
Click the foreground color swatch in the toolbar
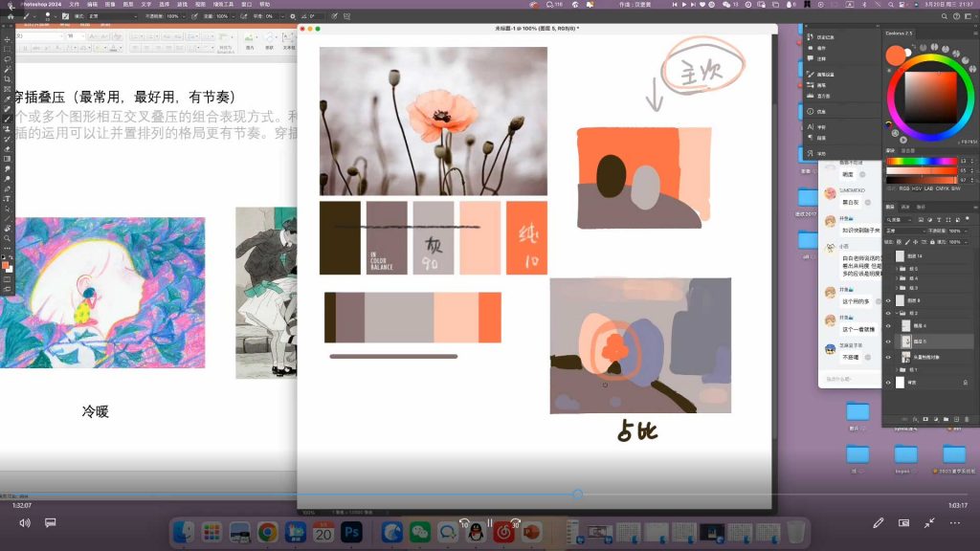[x=6, y=265]
